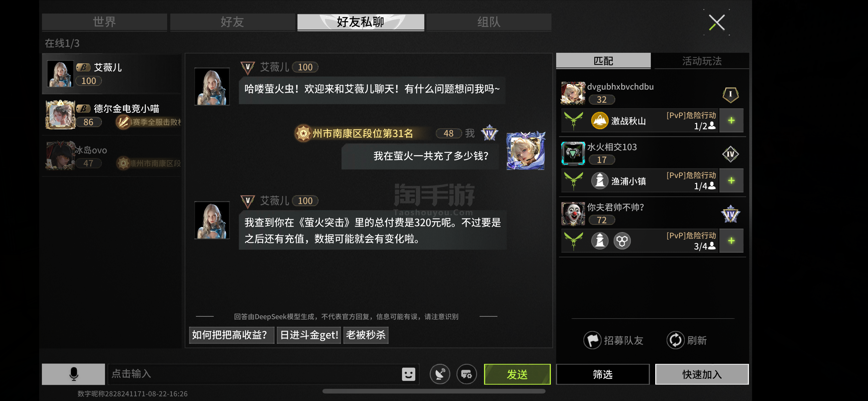
Task: Open the chat settings bubble icon
Action: 466,374
